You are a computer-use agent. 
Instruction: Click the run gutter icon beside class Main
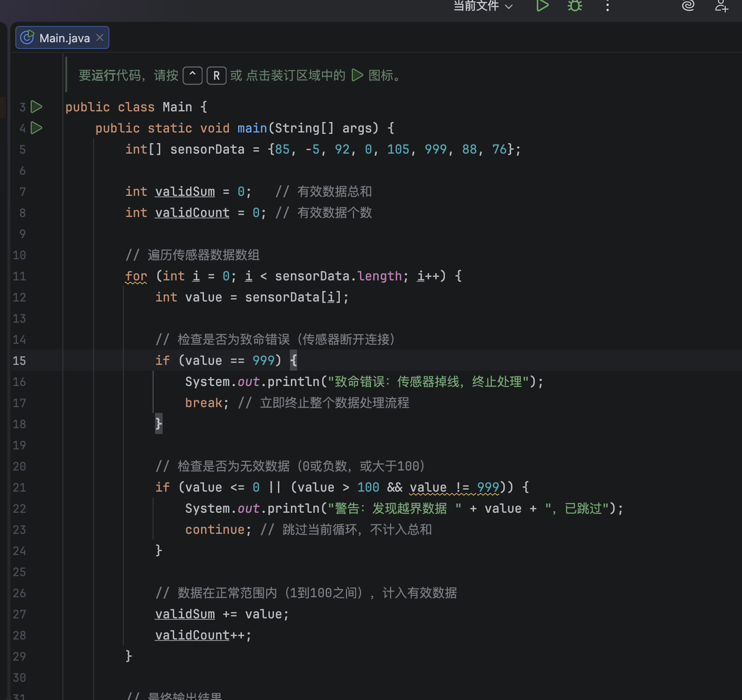click(x=36, y=107)
